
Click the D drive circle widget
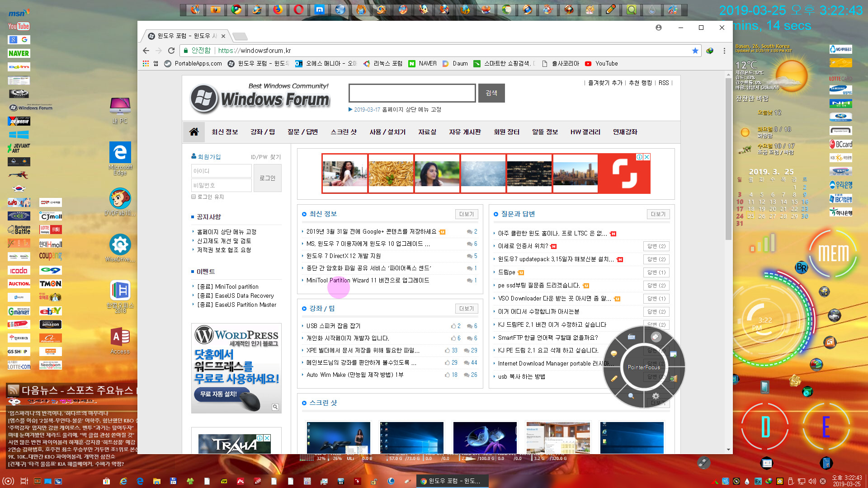pyautogui.click(x=765, y=427)
